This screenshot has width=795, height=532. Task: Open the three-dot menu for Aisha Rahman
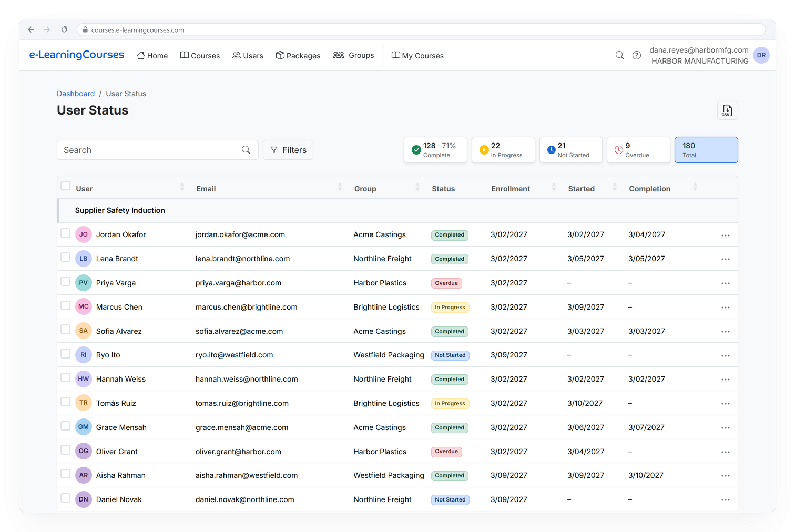pyautogui.click(x=726, y=476)
